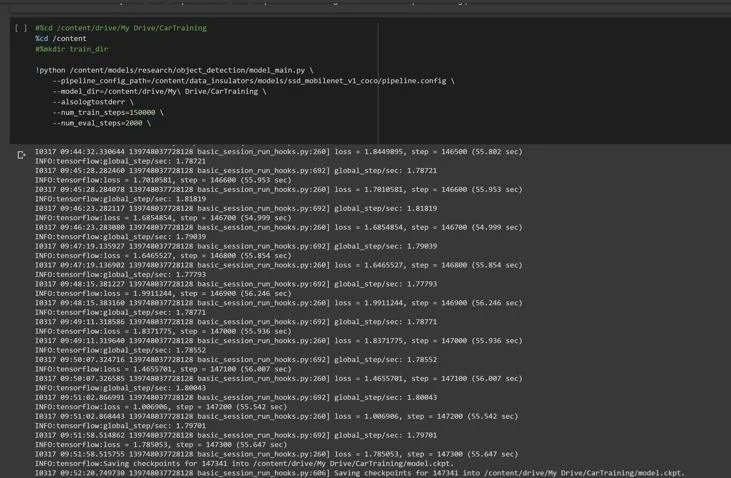Screen dimensions: 731x478
Task: Click the log line timestamped 09:44:32.330644
Action: [279, 152]
